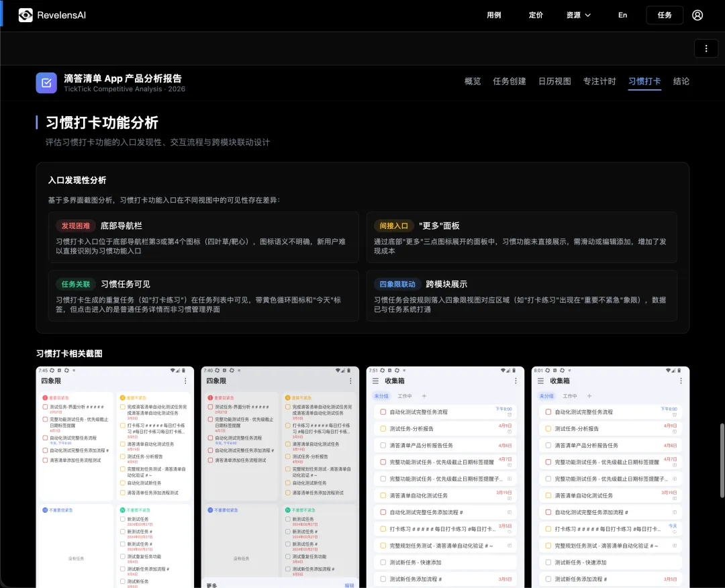Open the 7:45 四象限 screenshot thumbnail
725x588 pixels.
[115, 477]
